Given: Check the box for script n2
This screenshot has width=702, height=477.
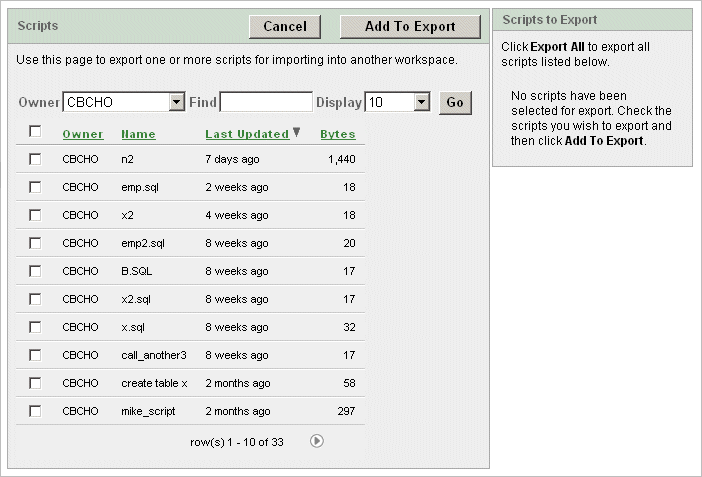Looking at the screenshot, I should click(x=35, y=159).
